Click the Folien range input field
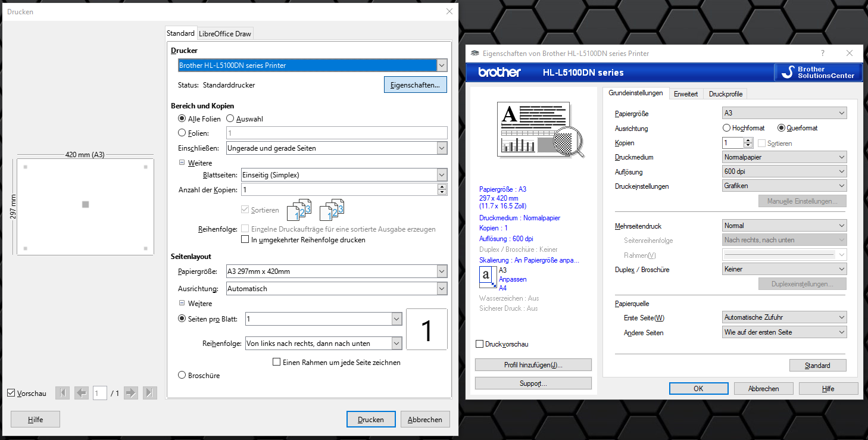The image size is (868, 440). (x=337, y=133)
